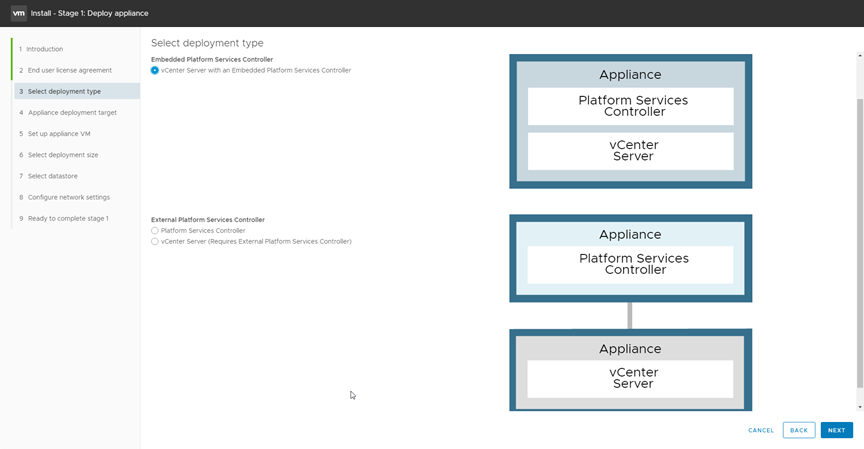
Task: Click the 'Install - Stage 1: Deploy appliance' title
Action: tap(89, 13)
